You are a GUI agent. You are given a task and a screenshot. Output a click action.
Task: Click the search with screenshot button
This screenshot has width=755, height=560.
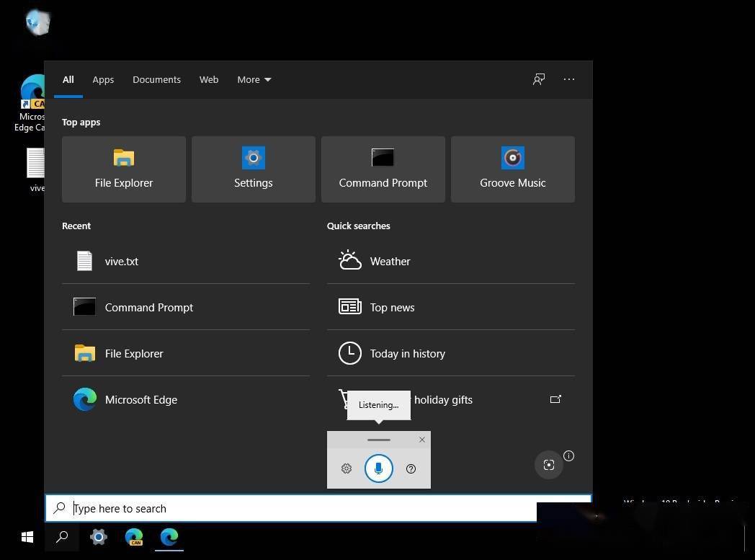click(549, 465)
